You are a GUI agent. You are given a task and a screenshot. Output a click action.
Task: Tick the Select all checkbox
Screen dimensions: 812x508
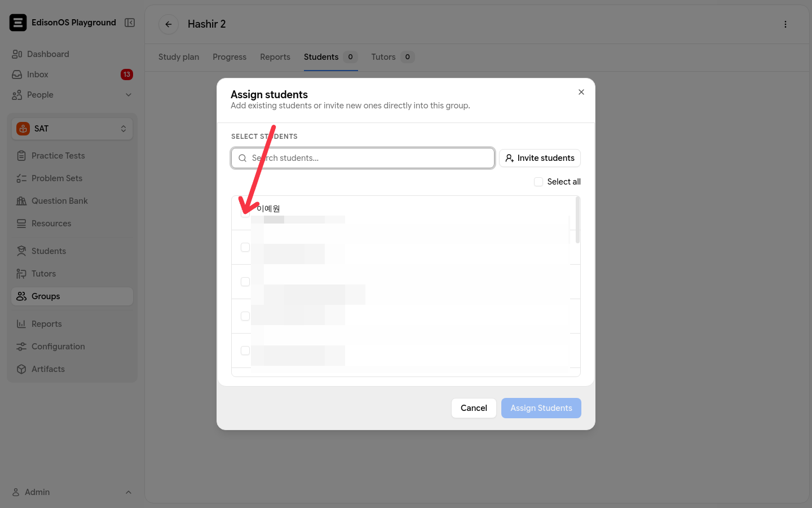pos(539,182)
